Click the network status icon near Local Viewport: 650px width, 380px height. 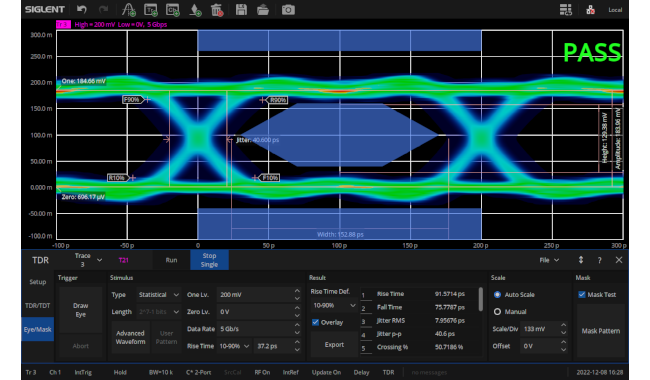590,10
